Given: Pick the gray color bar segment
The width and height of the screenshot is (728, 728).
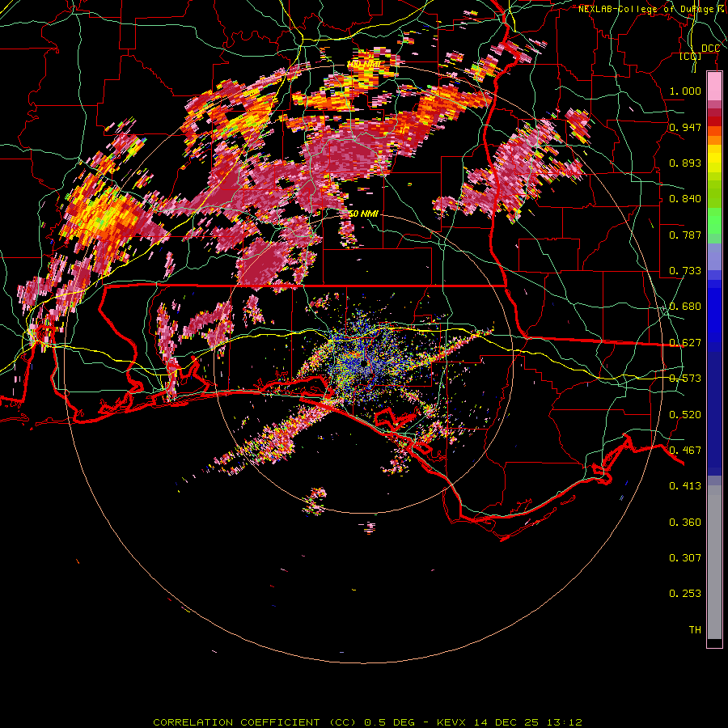Looking at the screenshot, I should click(714, 562).
